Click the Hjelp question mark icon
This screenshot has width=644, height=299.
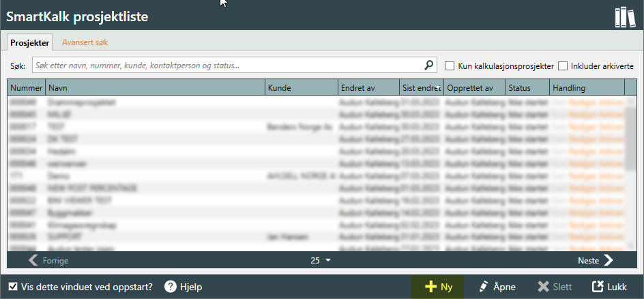tap(171, 287)
